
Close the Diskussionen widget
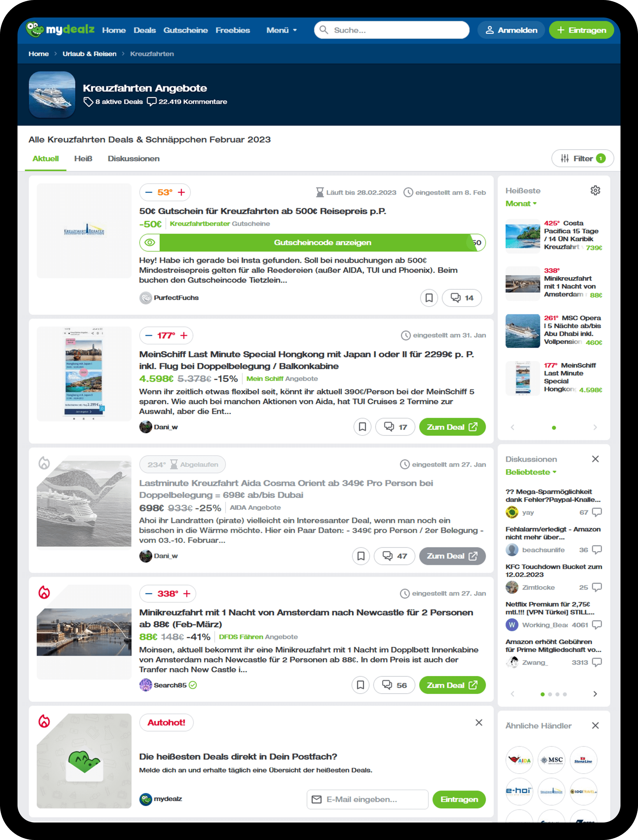tap(595, 459)
